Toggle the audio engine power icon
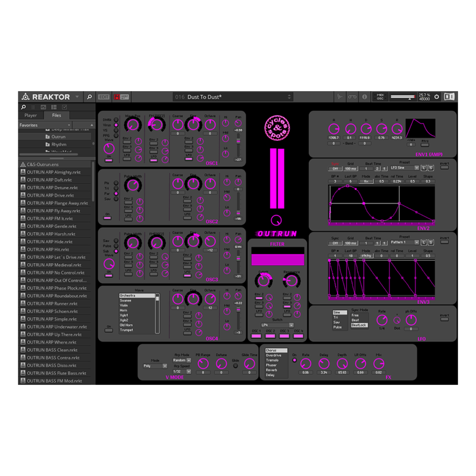 click(x=437, y=97)
